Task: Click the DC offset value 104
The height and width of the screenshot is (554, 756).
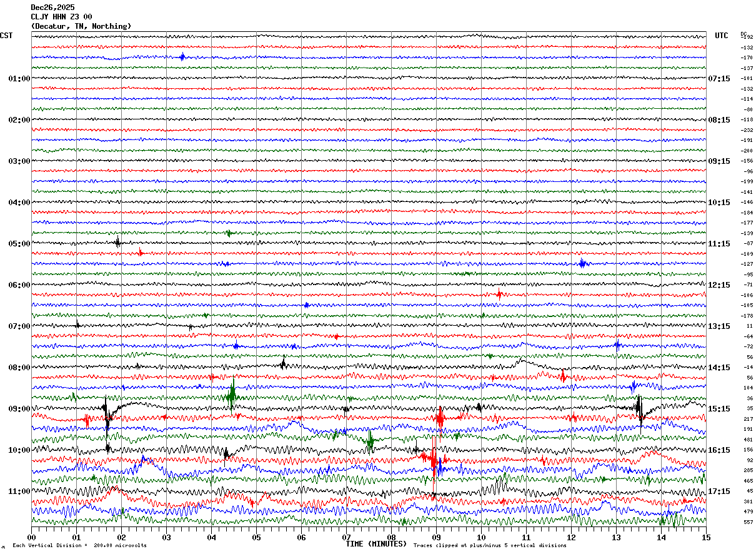Action: point(749,388)
